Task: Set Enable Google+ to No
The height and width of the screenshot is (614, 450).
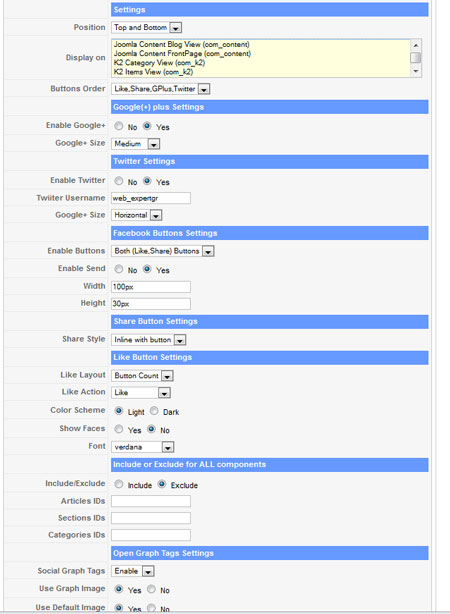Action: [x=119, y=126]
